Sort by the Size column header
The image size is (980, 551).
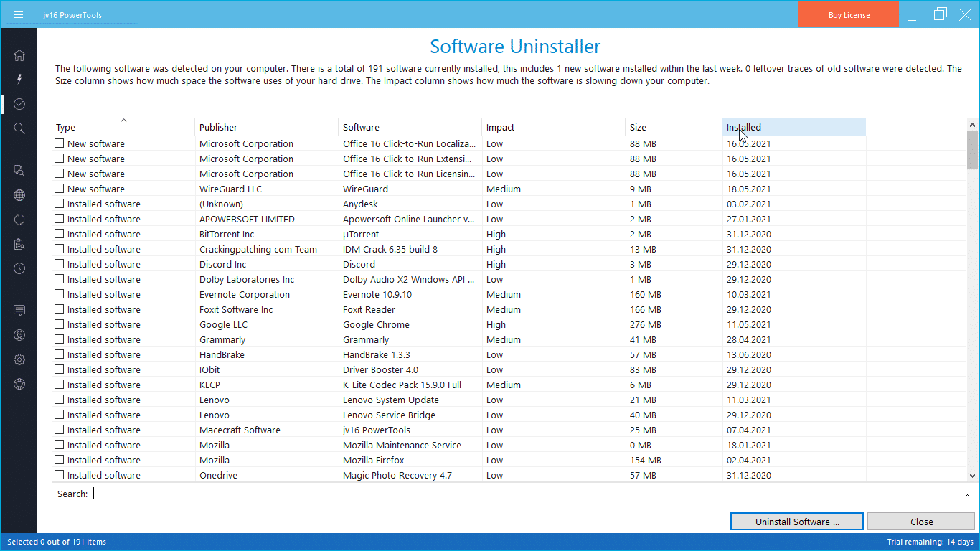pos(674,127)
